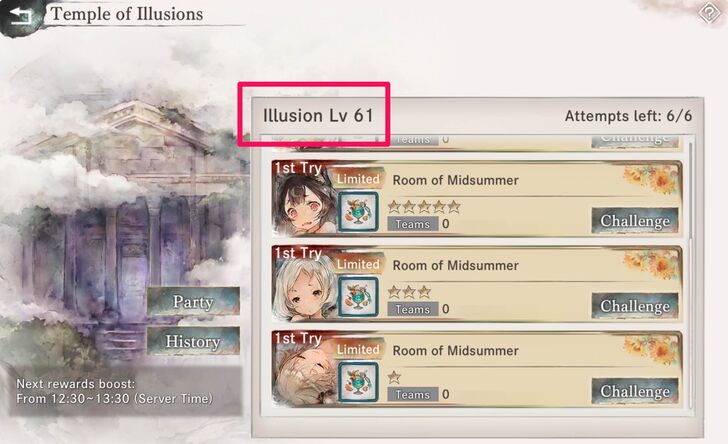The width and height of the screenshot is (728, 444).
Task: Challenge the five-star Room of Midsummer
Action: tap(635, 221)
